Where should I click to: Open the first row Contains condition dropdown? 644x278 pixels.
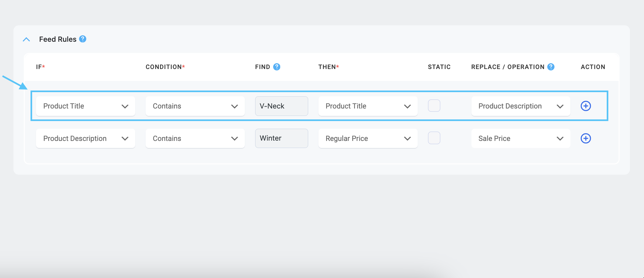(x=195, y=106)
